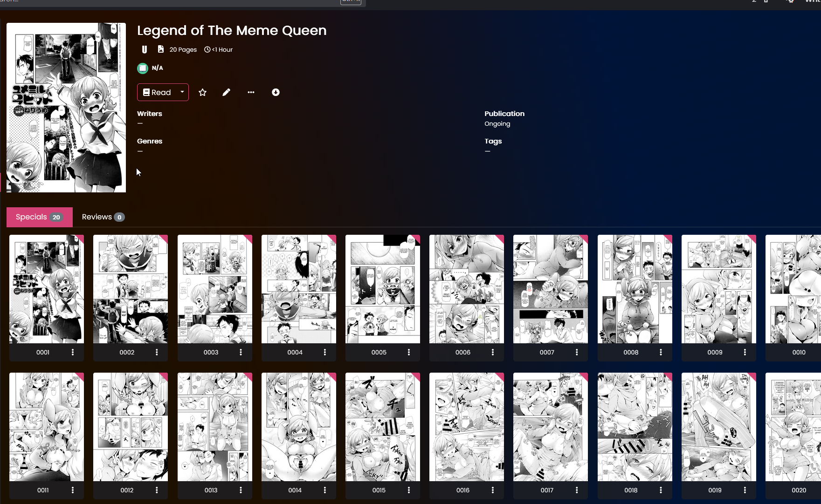Click the vertical dots on item 0008
821x504 pixels.
pos(661,352)
